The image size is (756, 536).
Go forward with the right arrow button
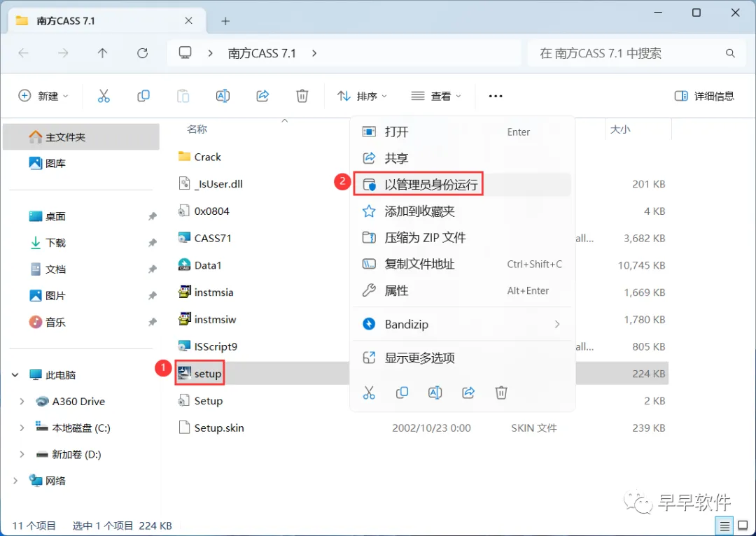63,53
